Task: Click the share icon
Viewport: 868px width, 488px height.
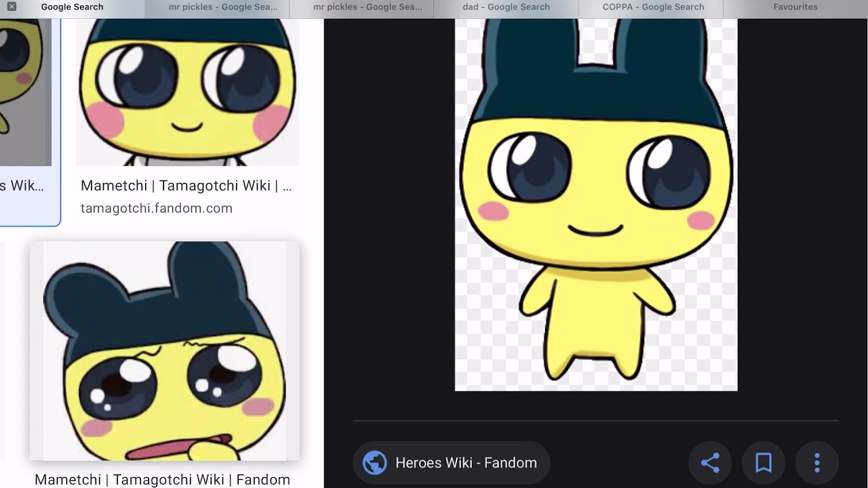Action: [x=710, y=463]
